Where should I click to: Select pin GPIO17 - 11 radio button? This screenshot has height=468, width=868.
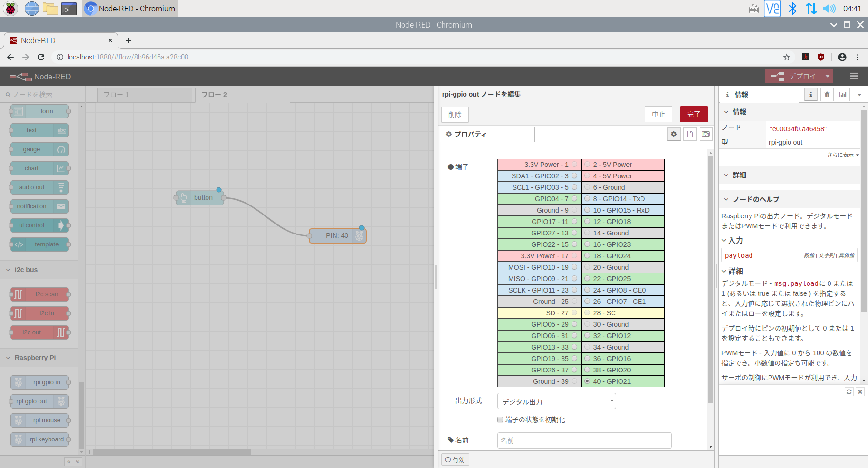point(574,222)
